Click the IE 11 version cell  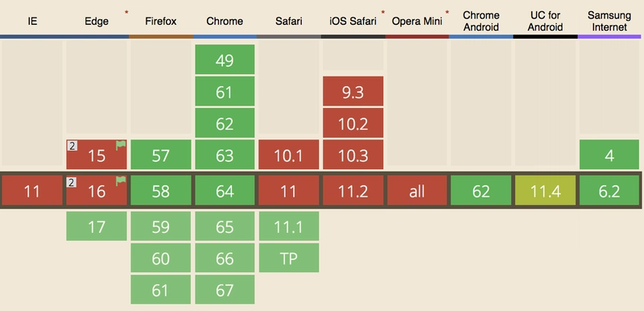click(x=32, y=190)
